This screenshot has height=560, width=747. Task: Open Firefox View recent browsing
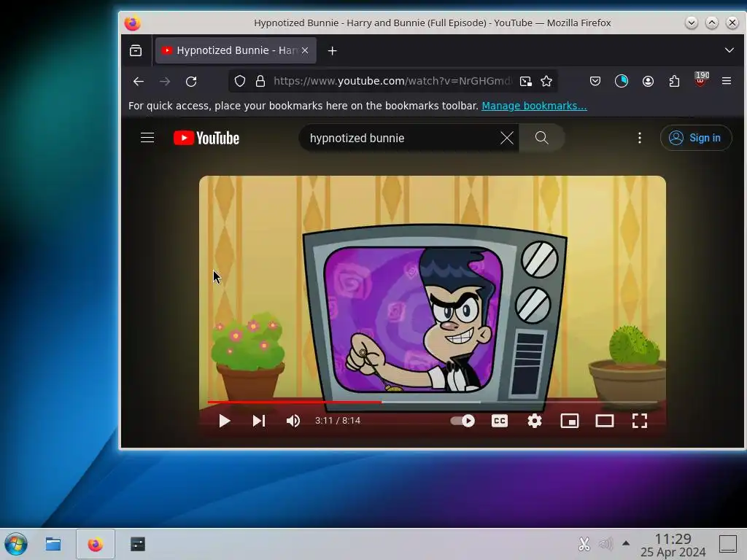click(136, 50)
